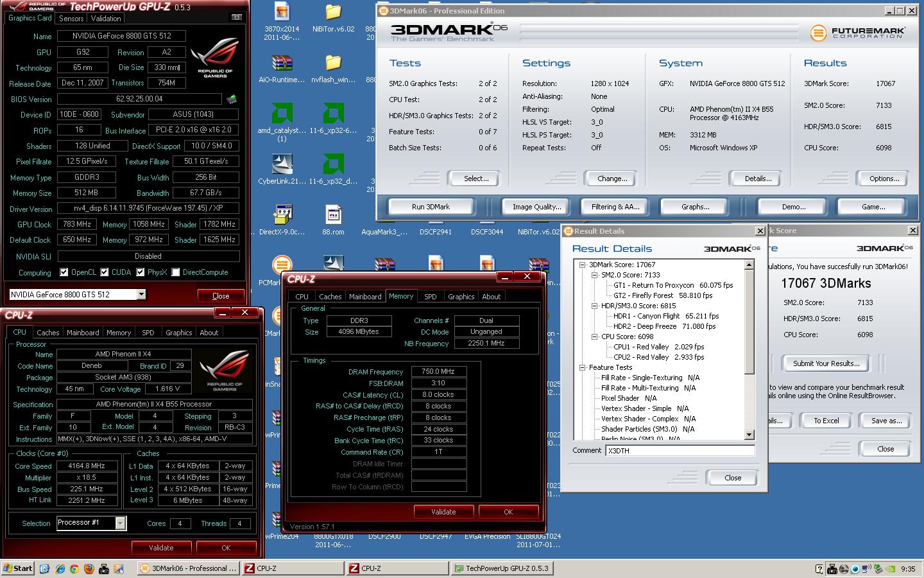Click Close in the Result Details dialog
This screenshot has height=578, width=924.
pyautogui.click(x=732, y=478)
